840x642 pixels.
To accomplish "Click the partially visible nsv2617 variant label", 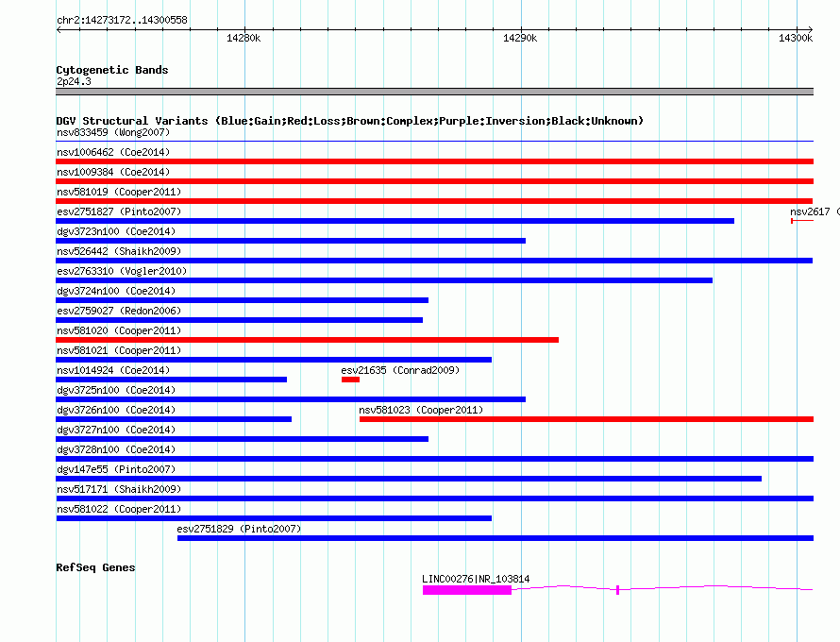I will pos(815,211).
